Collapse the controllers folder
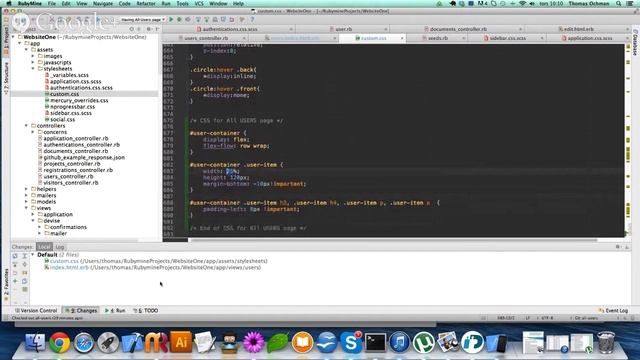 click(27, 126)
